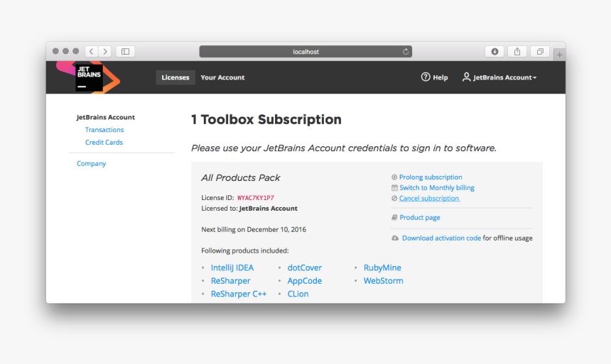Go forward with Safari forward arrow
The width and height of the screenshot is (611, 364).
[105, 51]
